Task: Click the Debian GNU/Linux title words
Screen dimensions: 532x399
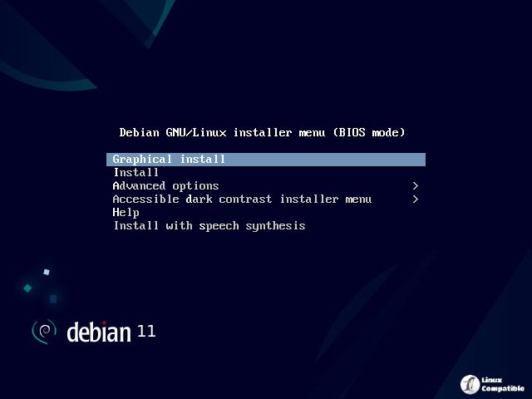Action: 173,132
